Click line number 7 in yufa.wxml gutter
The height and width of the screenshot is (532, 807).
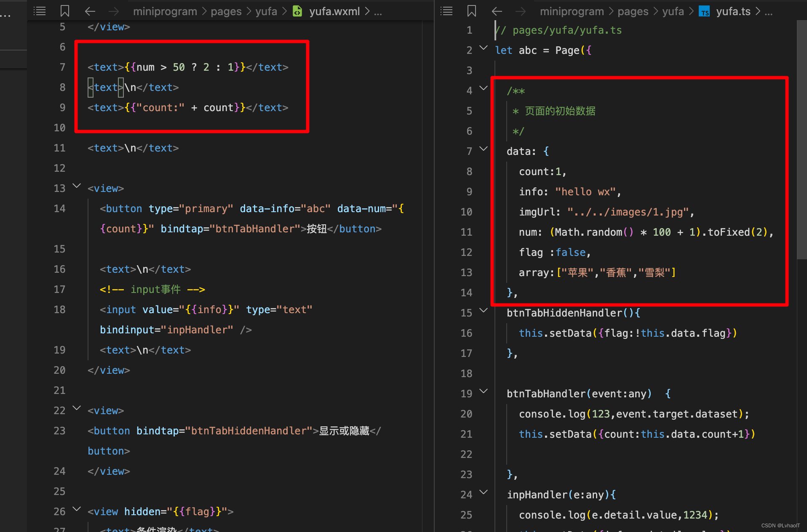[x=62, y=67]
